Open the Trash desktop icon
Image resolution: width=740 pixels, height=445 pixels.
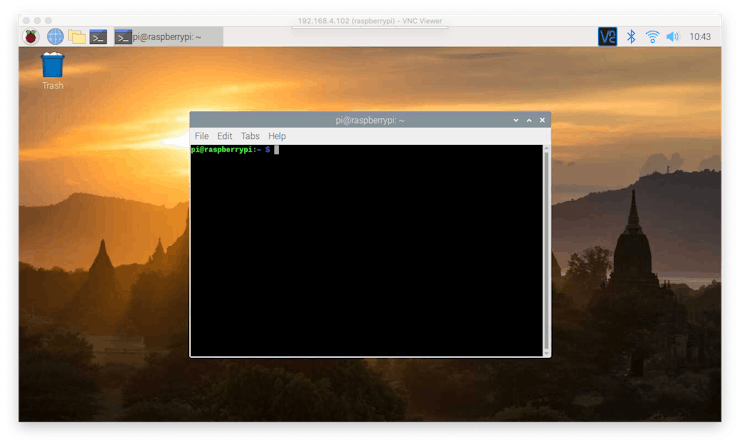(53, 68)
